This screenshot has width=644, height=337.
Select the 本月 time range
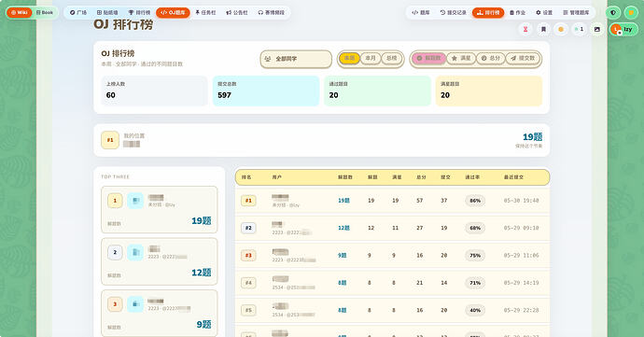[x=371, y=59]
